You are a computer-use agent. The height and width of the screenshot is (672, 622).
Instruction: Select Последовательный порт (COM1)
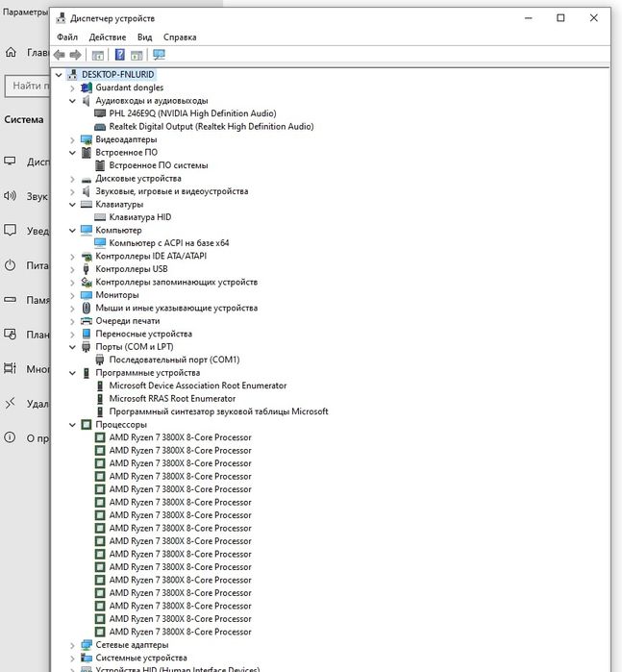[174, 360]
